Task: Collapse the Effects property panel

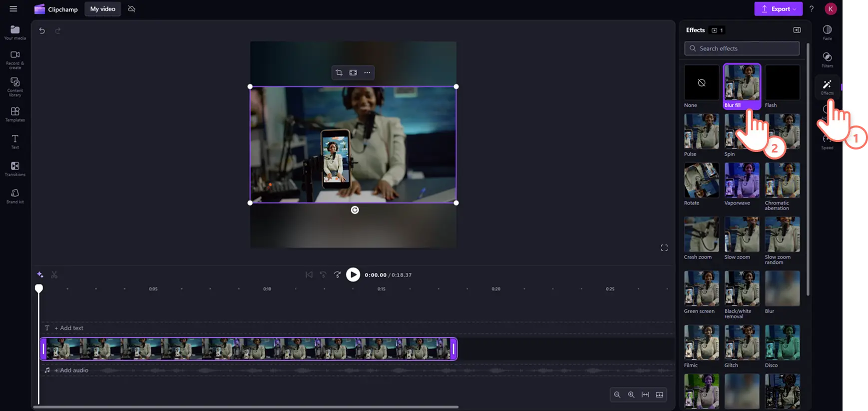Action: pos(797,30)
